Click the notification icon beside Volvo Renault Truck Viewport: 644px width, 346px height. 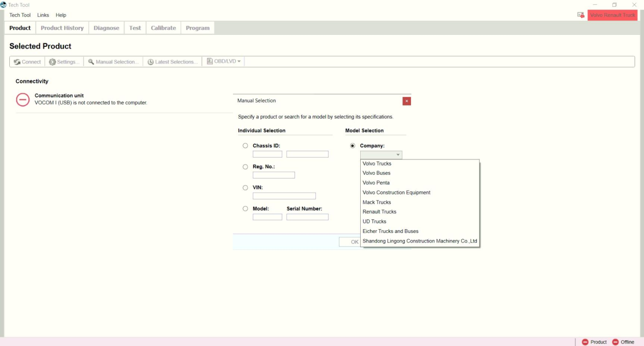581,15
